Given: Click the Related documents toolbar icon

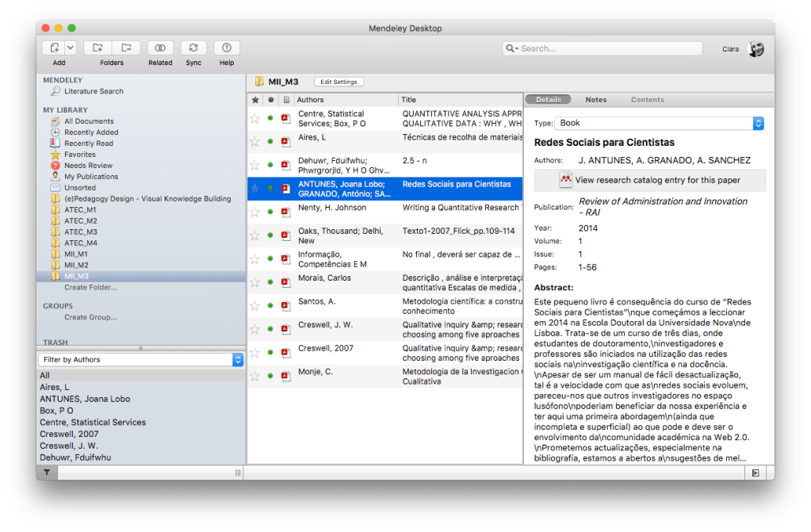Looking at the screenshot, I should pyautogui.click(x=160, y=48).
